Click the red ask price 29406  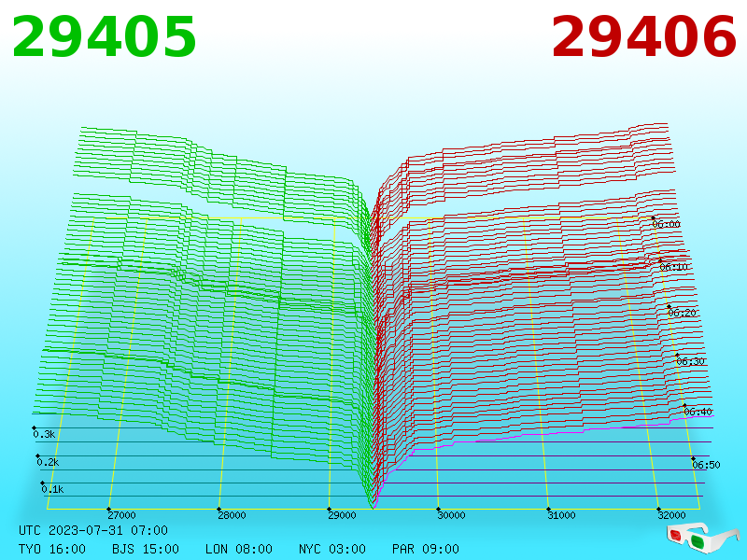(643, 37)
